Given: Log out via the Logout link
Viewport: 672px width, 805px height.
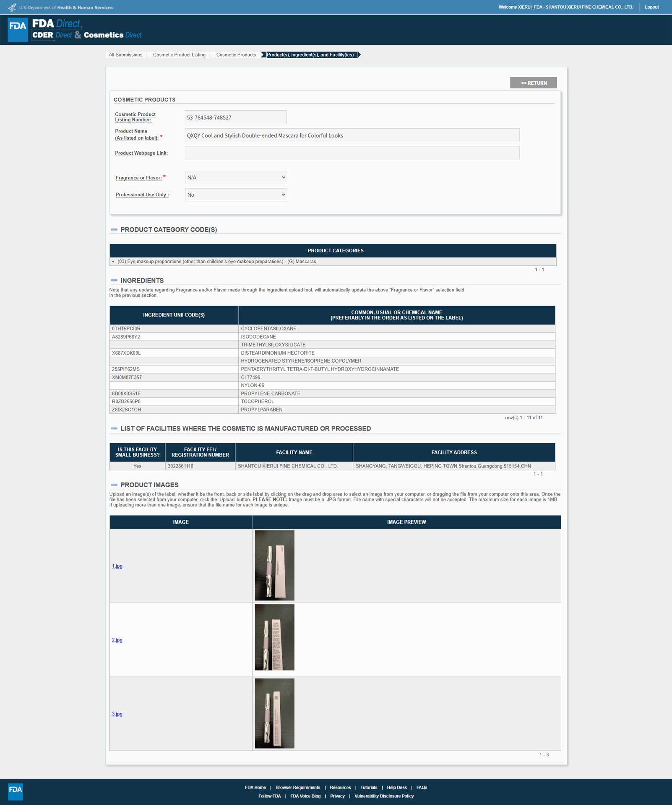Looking at the screenshot, I should point(652,7).
